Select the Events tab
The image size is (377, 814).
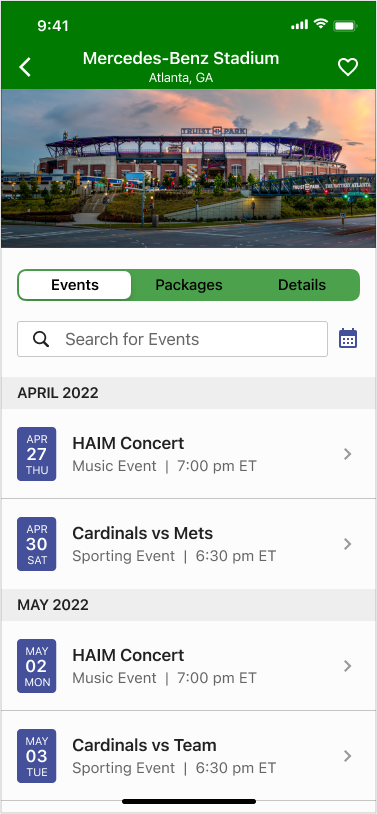(75, 285)
